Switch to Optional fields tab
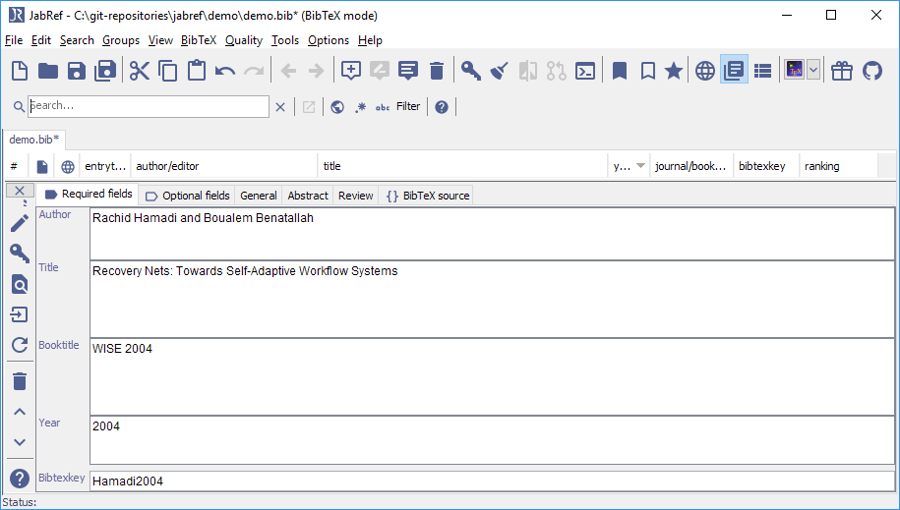The image size is (900, 510). [187, 196]
